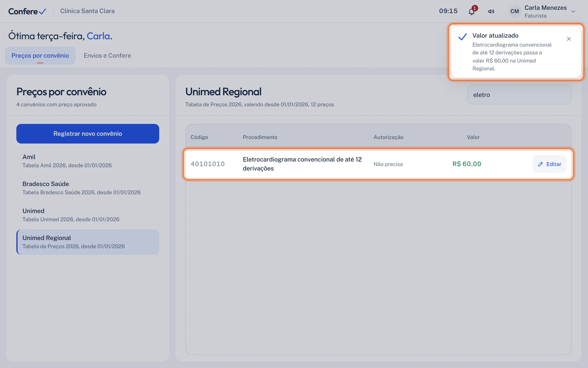The height and width of the screenshot is (368, 588).
Task: Select the Unimed Regional convênio
Action: [x=88, y=242]
